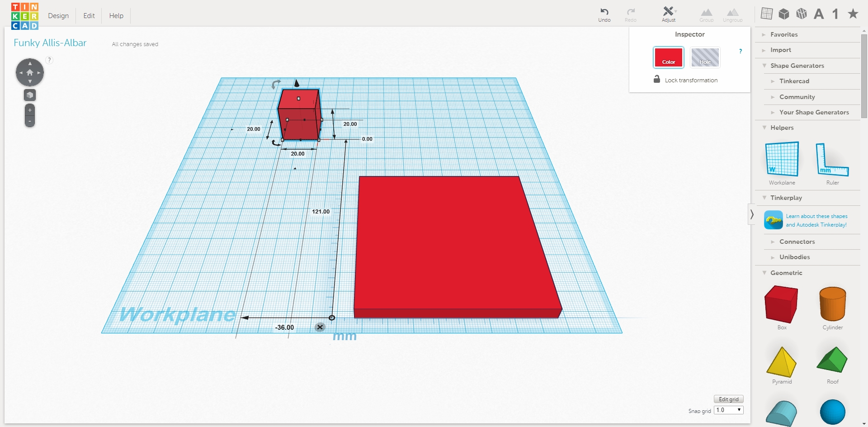Click the Inspector help question mark
This screenshot has width=868, height=427.
pos(741,51)
